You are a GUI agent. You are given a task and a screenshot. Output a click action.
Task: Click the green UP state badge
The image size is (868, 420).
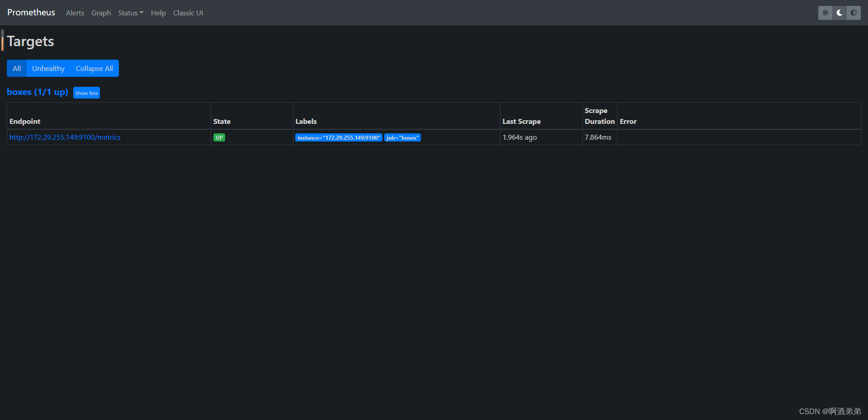219,137
